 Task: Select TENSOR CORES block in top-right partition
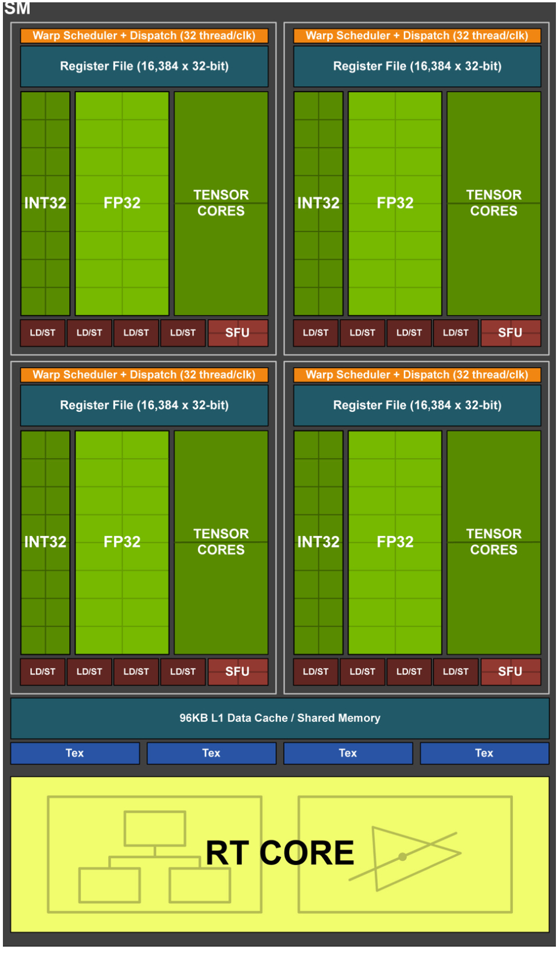(x=494, y=203)
